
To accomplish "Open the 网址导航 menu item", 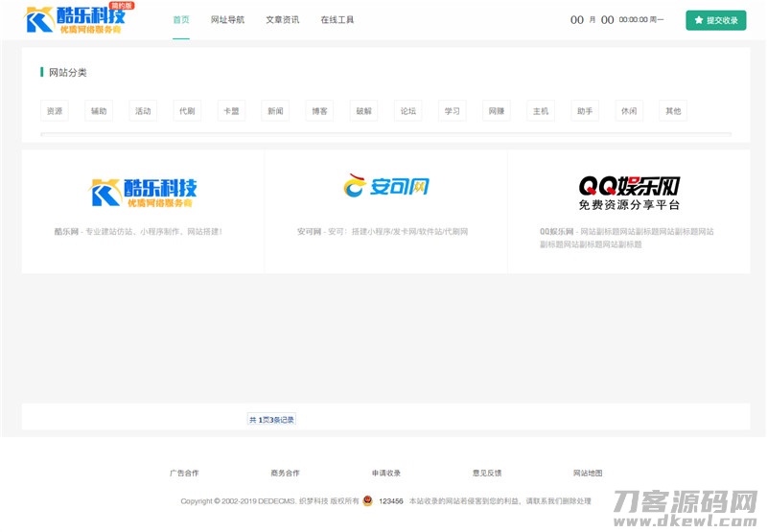I will tap(227, 20).
